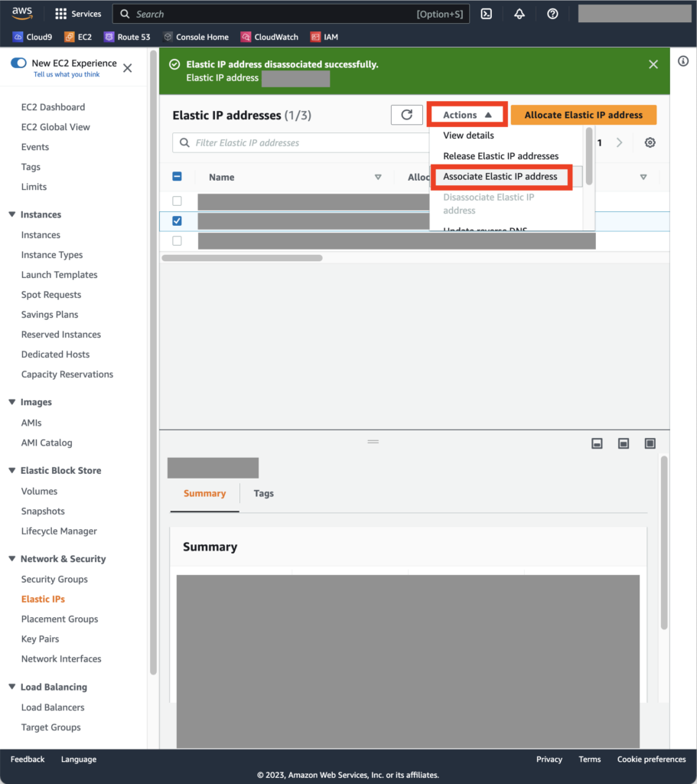This screenshot has width=697, height=784.
Task: Close the New EC2 Experience notice
Action: (128, 68)
